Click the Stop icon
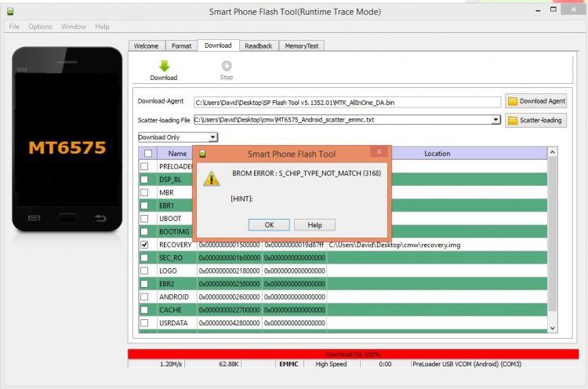 227,66
